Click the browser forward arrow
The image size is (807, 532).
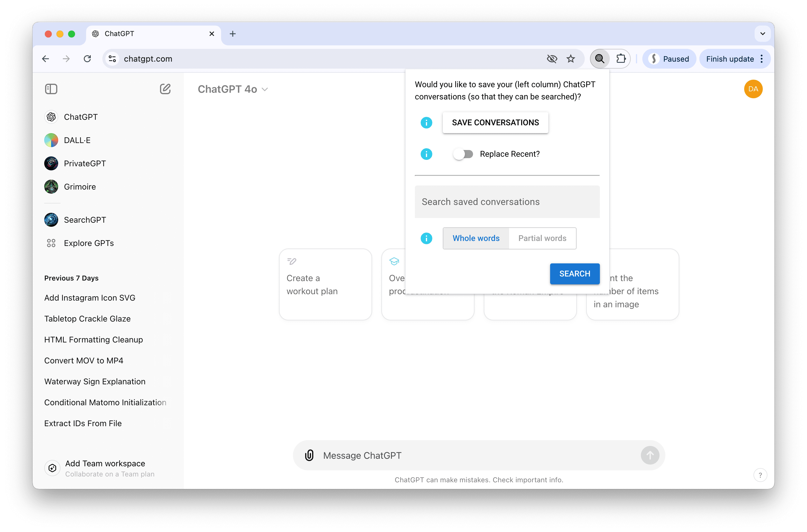click(66, 59)
